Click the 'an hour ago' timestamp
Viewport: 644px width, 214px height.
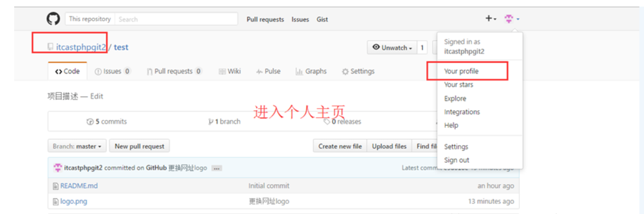pyautogui.click(x=495, y=186)
